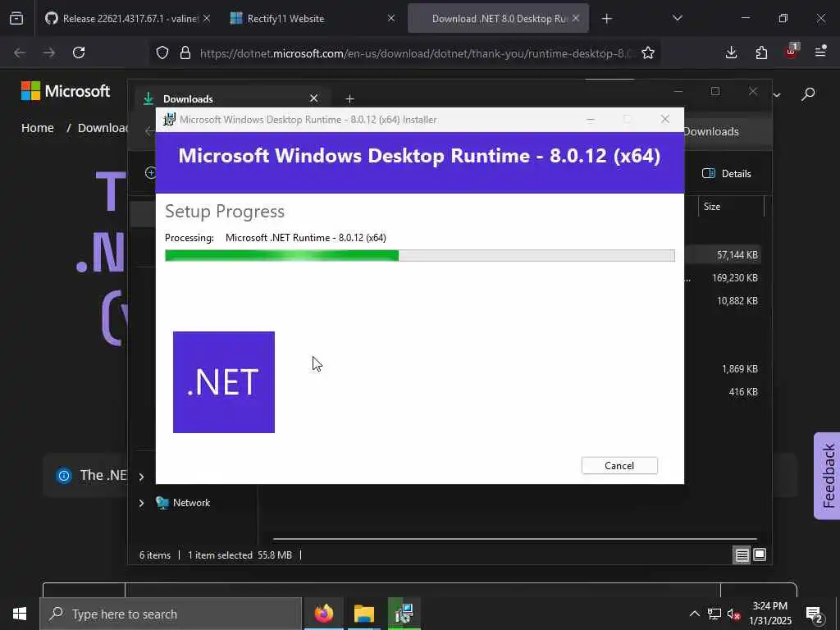Cancel the .NET runtime installation
The height and width of the screenshot is (630, 840).
click(x=619, y=466)
